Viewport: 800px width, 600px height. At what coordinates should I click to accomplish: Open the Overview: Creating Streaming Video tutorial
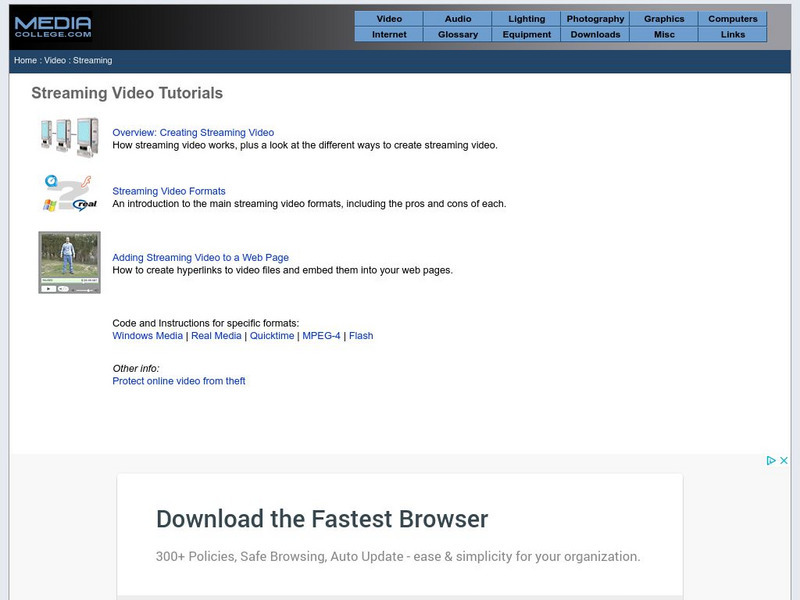192,131
